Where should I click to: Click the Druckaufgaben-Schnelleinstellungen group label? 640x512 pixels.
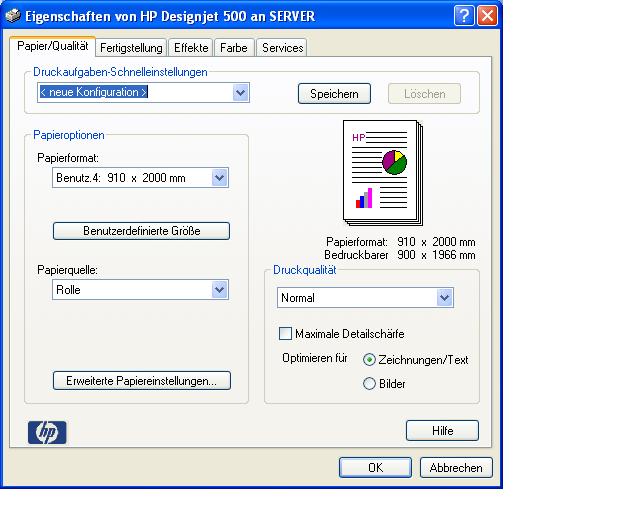coord(120,72)
